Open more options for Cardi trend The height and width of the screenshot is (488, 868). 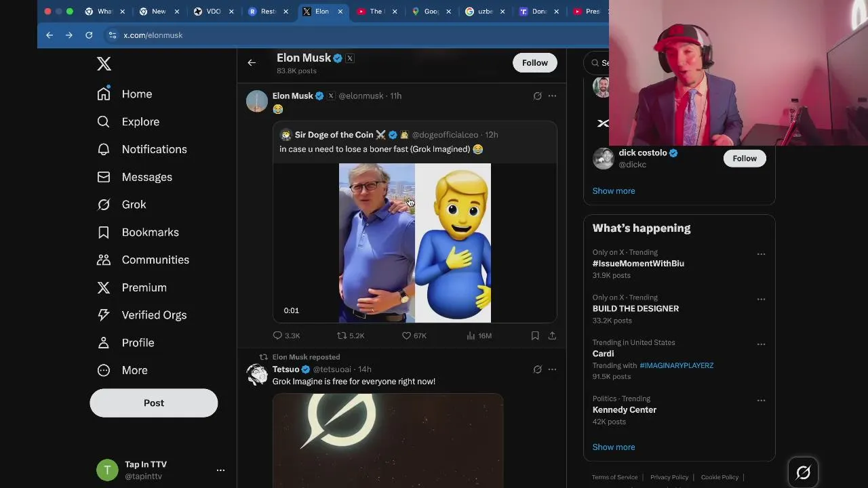pos(761,344)
